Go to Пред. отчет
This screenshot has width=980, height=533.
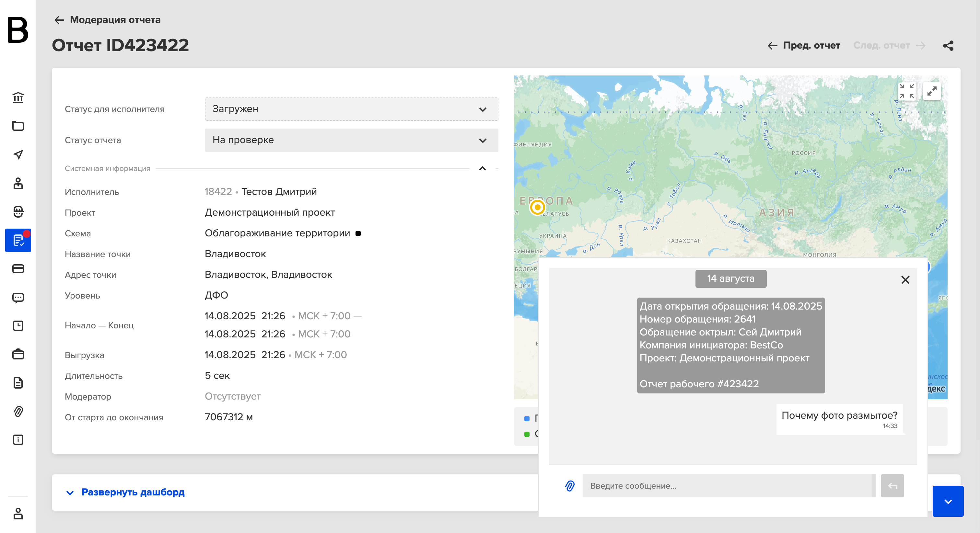(x=803, y=46)
